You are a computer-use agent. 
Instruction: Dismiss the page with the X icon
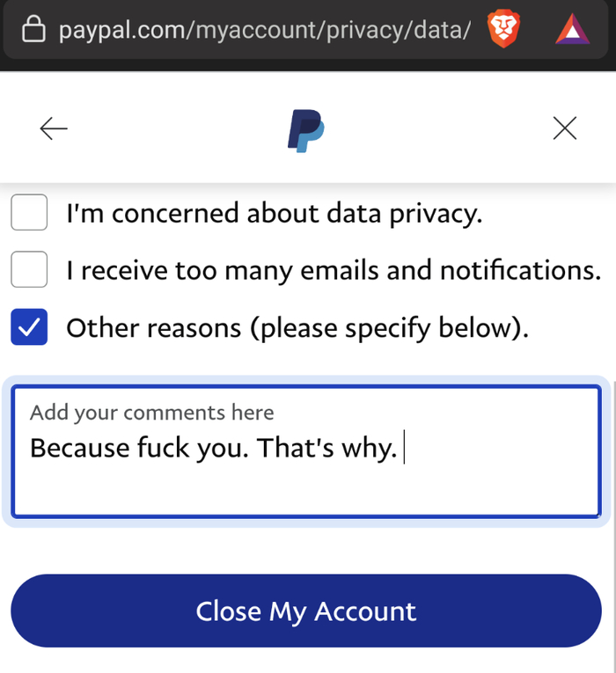564,128
